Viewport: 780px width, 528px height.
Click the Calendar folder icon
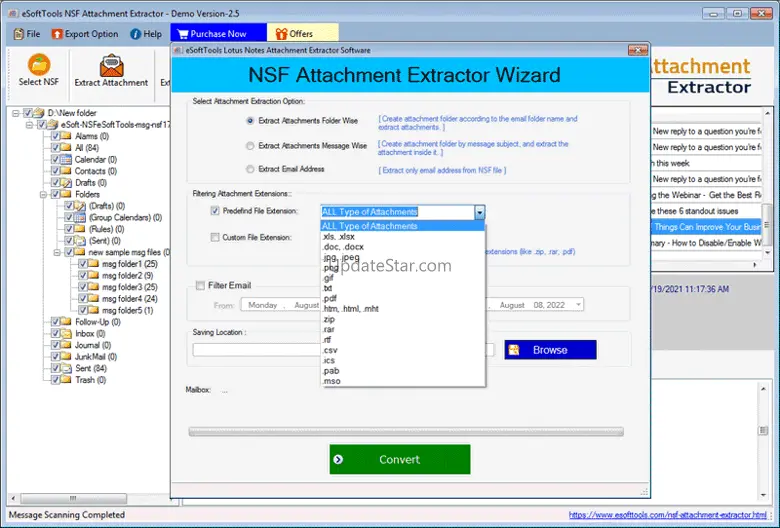(x=66, y=160)
